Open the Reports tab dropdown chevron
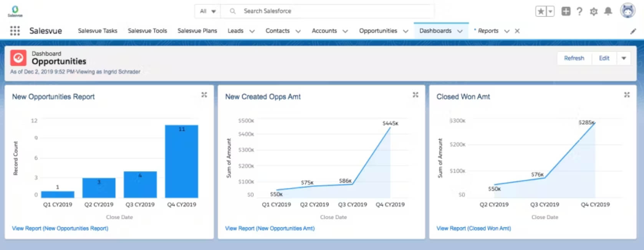644x250 pixels. (507, 31)
